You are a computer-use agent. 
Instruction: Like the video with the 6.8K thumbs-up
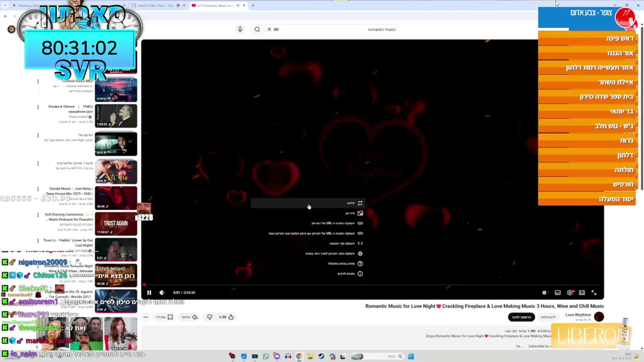(x=226, y=317)
